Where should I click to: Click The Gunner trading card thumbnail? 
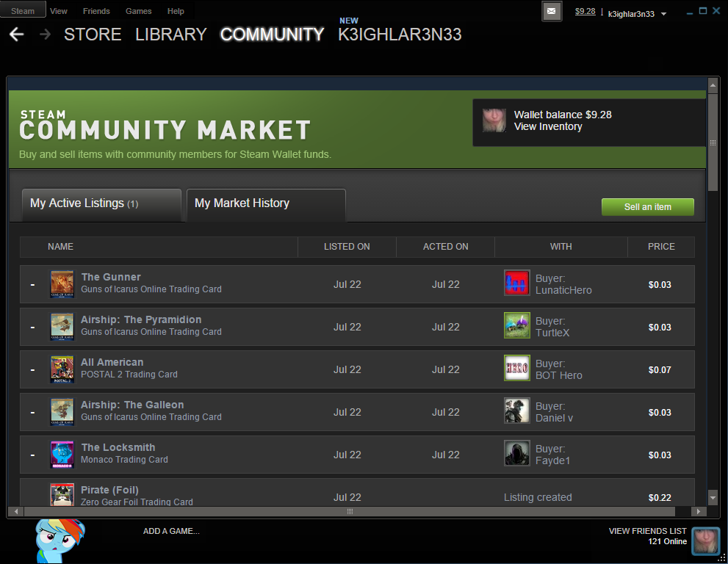click(62, 284)
